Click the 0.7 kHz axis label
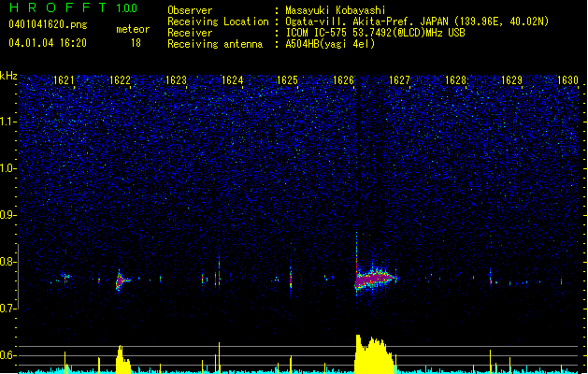This screenshot has height=374, width=588. [x=8, y=309]
